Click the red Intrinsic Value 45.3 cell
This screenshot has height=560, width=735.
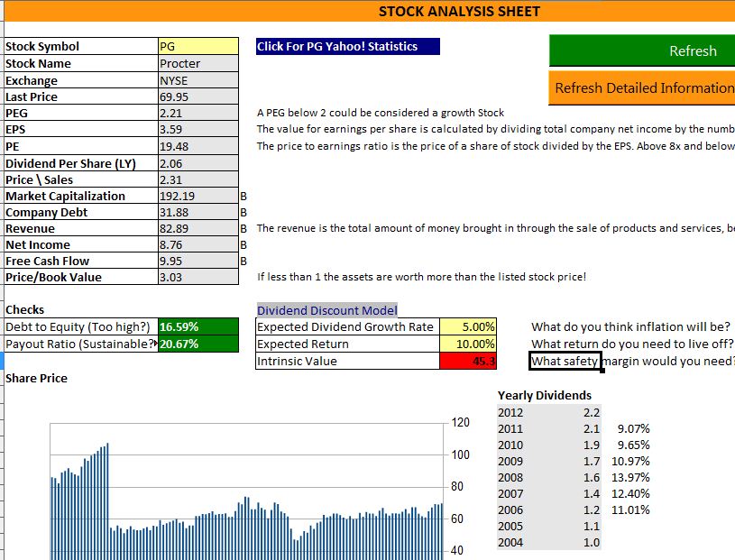[468, 362]
